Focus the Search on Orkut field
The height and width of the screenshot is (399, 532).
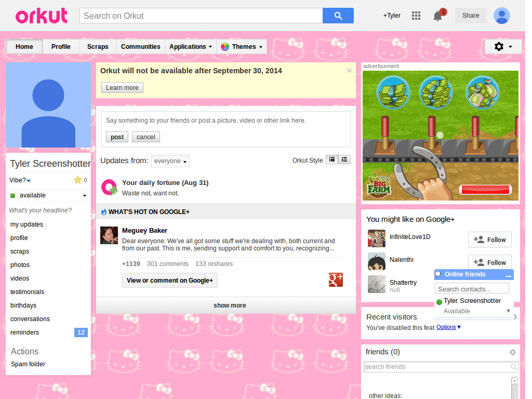(201, 16)
